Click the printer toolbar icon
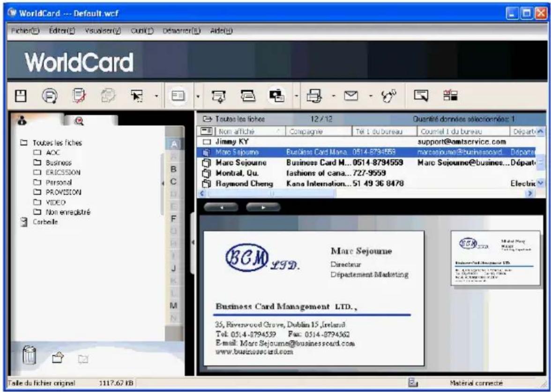This screenshot has width=551, height=392. (x=314, y=96)
